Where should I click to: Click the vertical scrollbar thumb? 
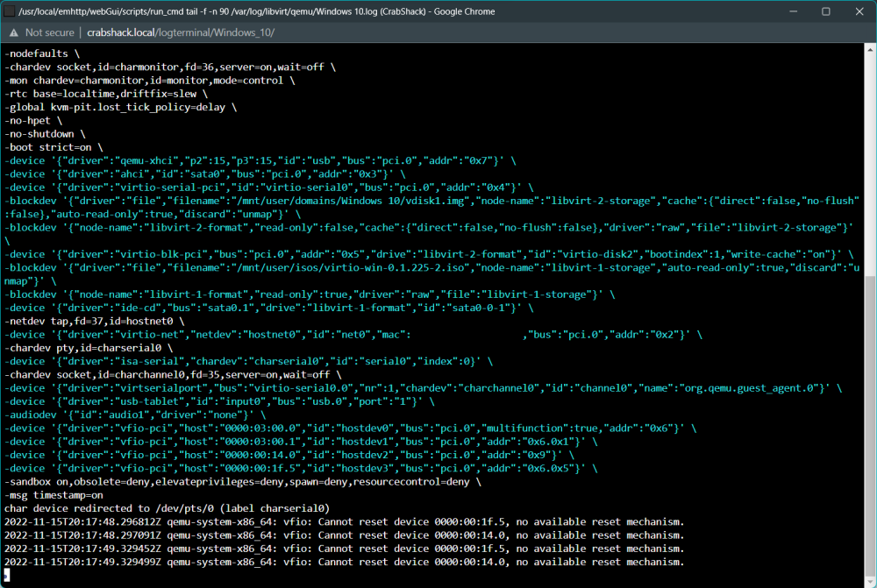(870, 429)
